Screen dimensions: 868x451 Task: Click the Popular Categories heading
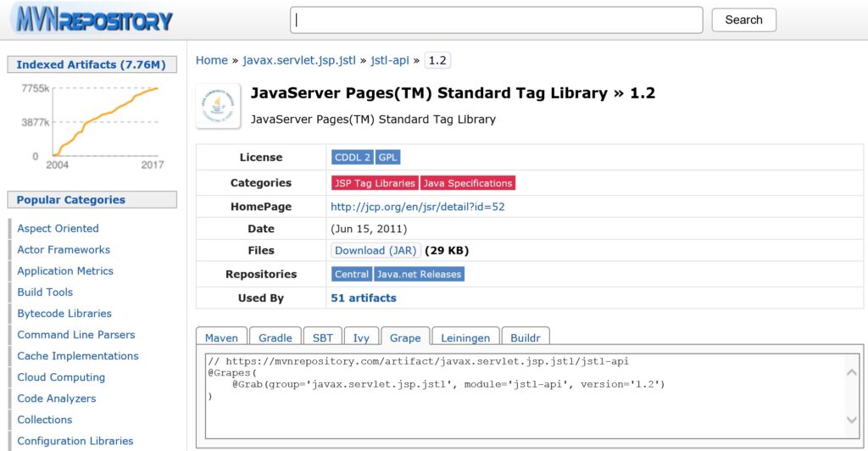pos(92,200)
